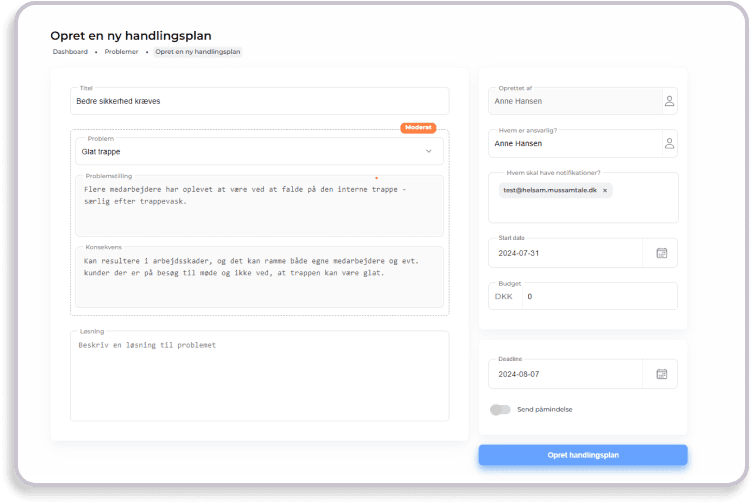The width and height of the screenshot is (753, 504).
Task: Edit the Budget amount field
Action: pos(595,296)
